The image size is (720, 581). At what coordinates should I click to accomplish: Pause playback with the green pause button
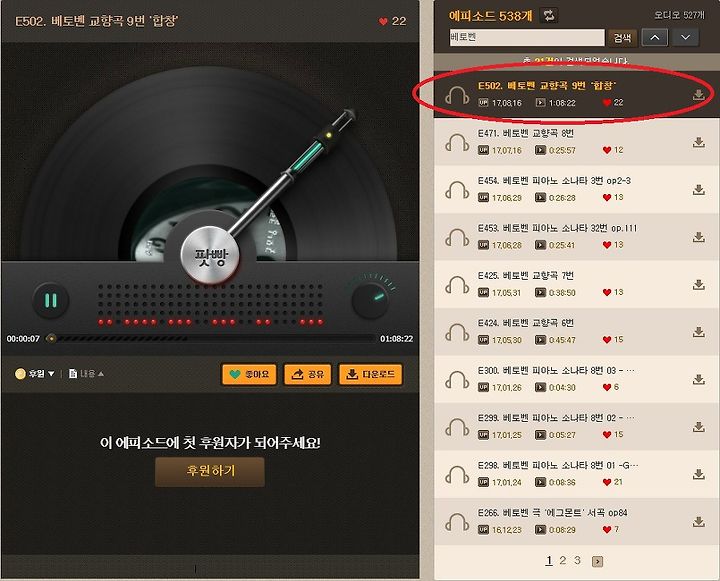(x=51, y=301)
